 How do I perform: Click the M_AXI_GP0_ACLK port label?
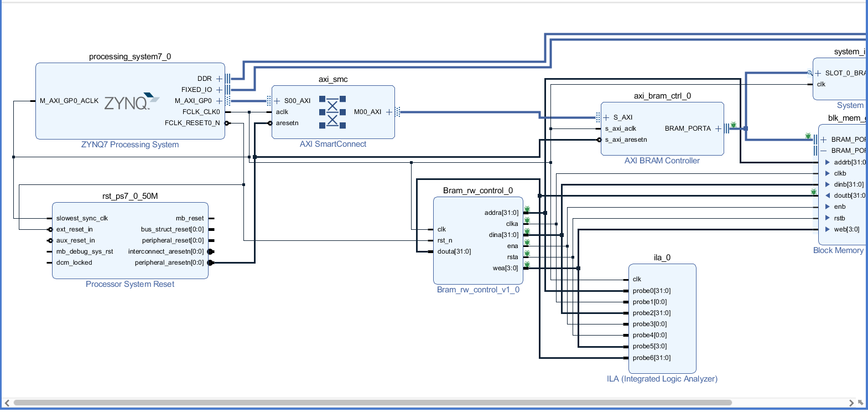(69, 101)
